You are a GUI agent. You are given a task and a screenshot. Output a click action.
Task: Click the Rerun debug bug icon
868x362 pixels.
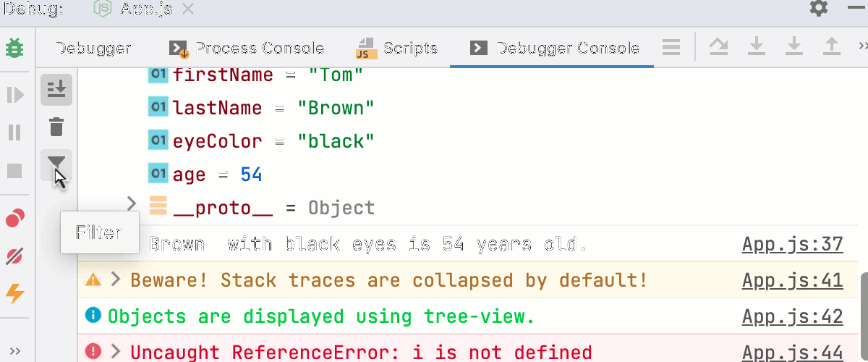pyautogui.click(x=14, y=49)
